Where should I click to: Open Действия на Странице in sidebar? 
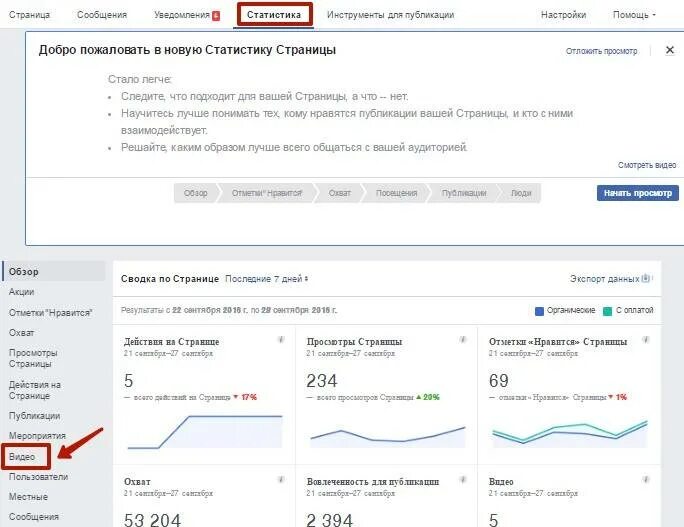click(x=35, y=390)
